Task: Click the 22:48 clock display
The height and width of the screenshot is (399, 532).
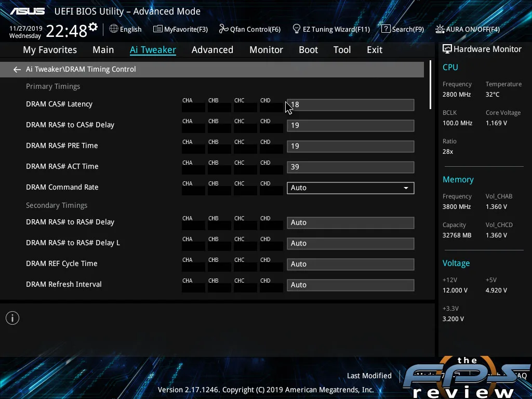Action: [x=66, y=31]
